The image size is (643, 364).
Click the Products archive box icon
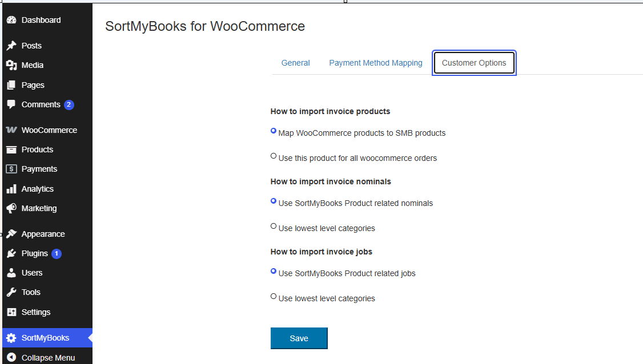(11, 149)
